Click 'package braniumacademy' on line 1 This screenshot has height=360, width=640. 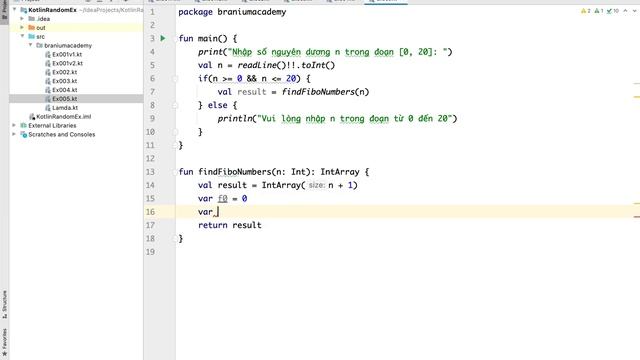232,12
